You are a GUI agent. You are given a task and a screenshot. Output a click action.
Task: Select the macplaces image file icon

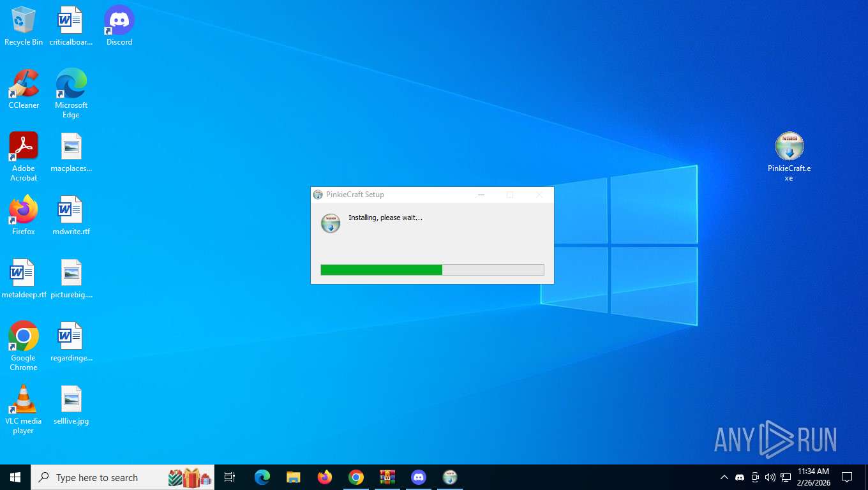71,153
